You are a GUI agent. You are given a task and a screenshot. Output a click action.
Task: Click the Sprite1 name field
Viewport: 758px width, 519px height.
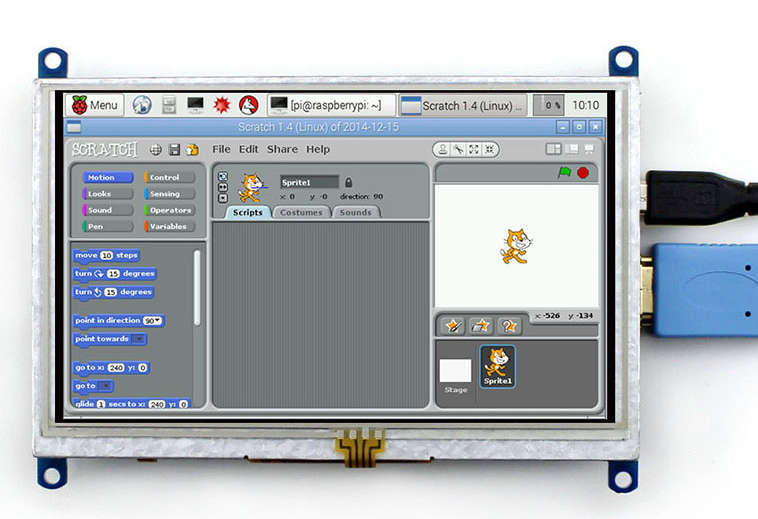[x=309, y=182]
